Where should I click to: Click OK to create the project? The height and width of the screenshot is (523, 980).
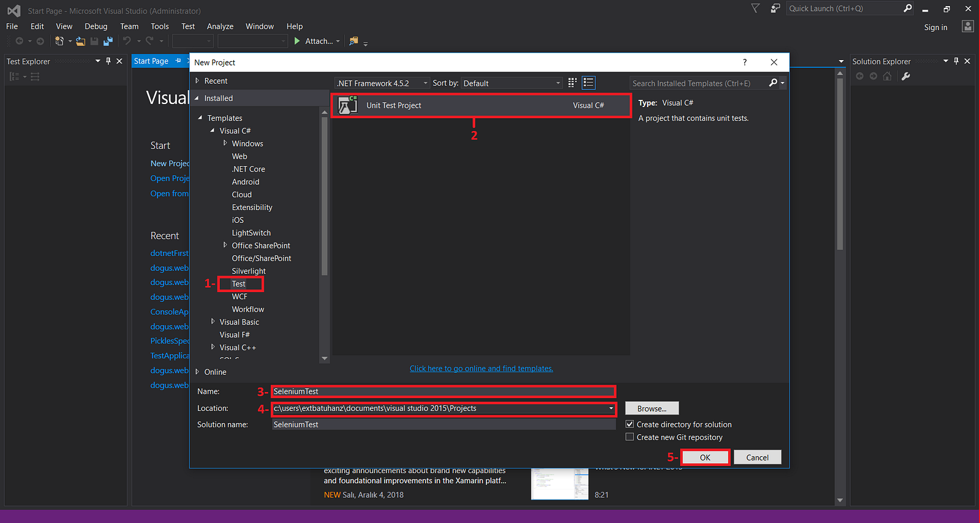tap(705, 457)
